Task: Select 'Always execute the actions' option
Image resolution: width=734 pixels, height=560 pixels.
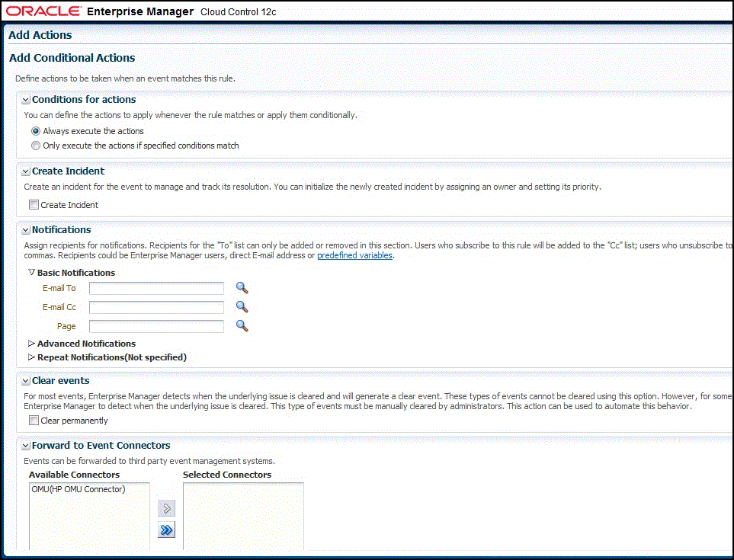Action: 35,130
